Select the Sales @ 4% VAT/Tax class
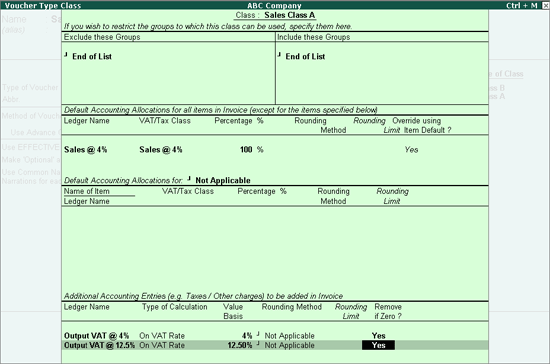This screenshot has height=364, width=550. click(x=161, y=150)
